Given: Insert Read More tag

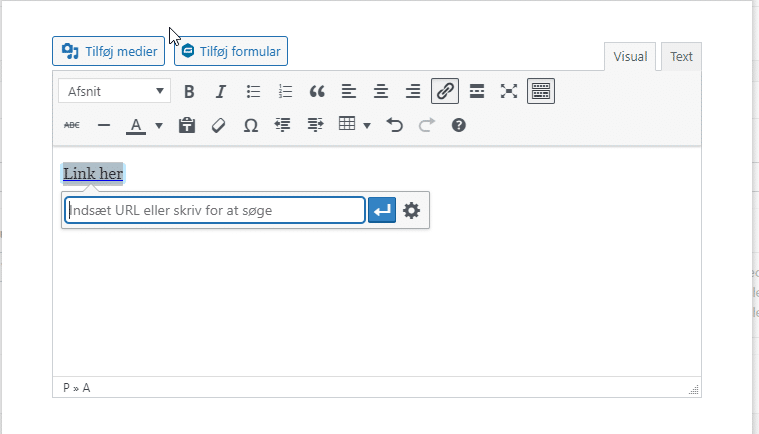Looking at the screenshot, I should point(477,92).
